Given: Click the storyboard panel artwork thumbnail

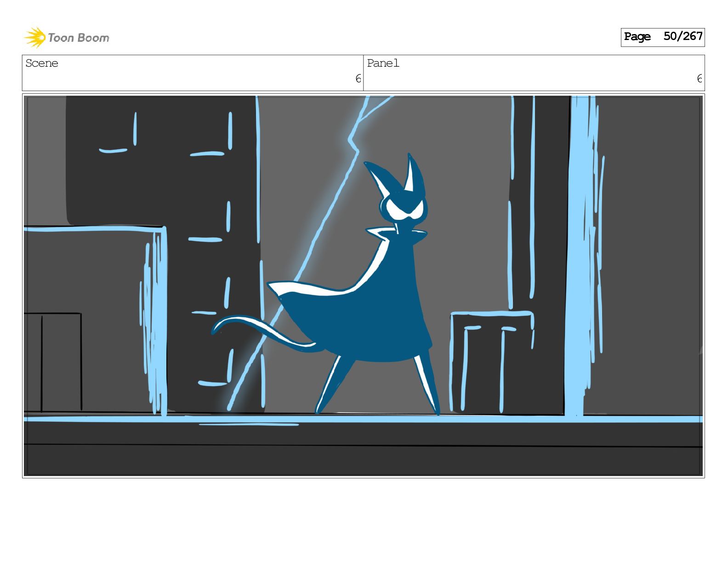Looking at the screenshot, I should pos(363,286).
